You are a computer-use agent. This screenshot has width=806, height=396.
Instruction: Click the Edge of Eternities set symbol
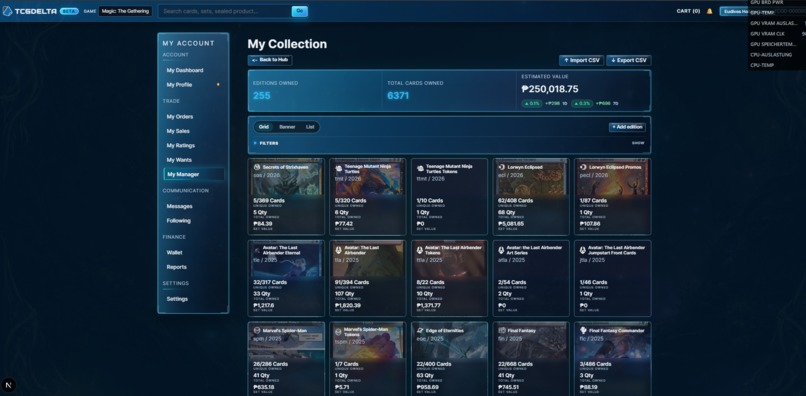pyautogui.click(x=420, y=331)
